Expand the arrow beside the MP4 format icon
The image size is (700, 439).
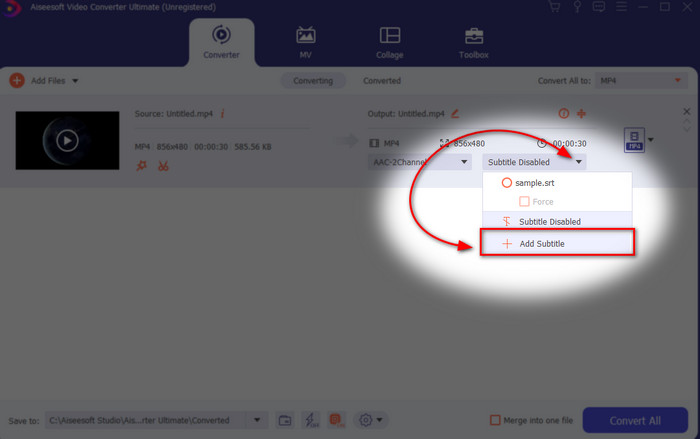click(651, 140)
